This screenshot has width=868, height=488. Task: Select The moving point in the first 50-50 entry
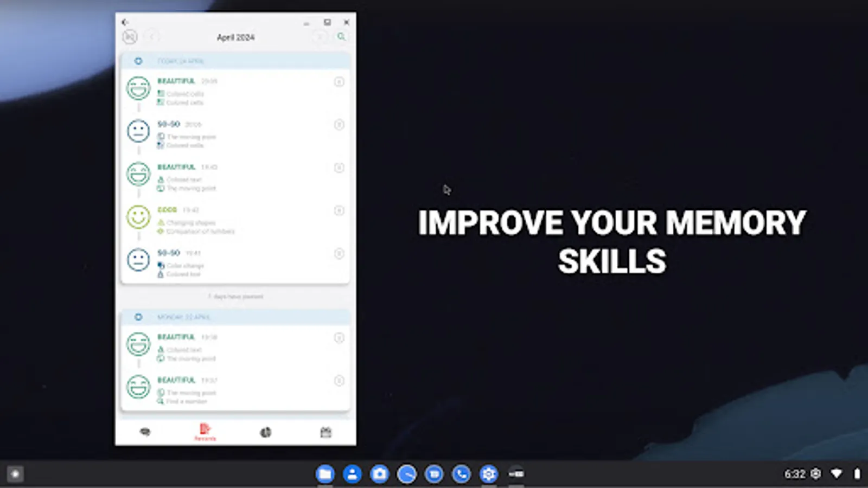coord(192,137)
